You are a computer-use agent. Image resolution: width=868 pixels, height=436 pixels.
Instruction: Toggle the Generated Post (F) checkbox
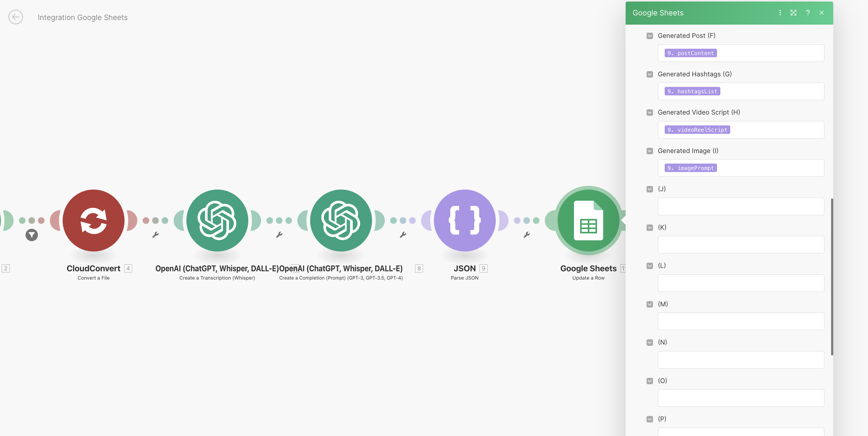coord(650,36)
